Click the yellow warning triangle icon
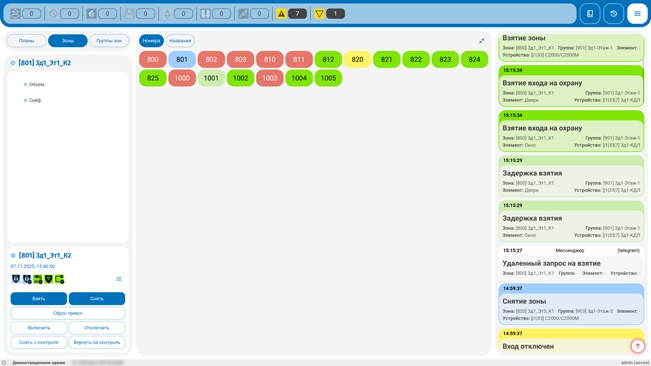 [281, 14]
